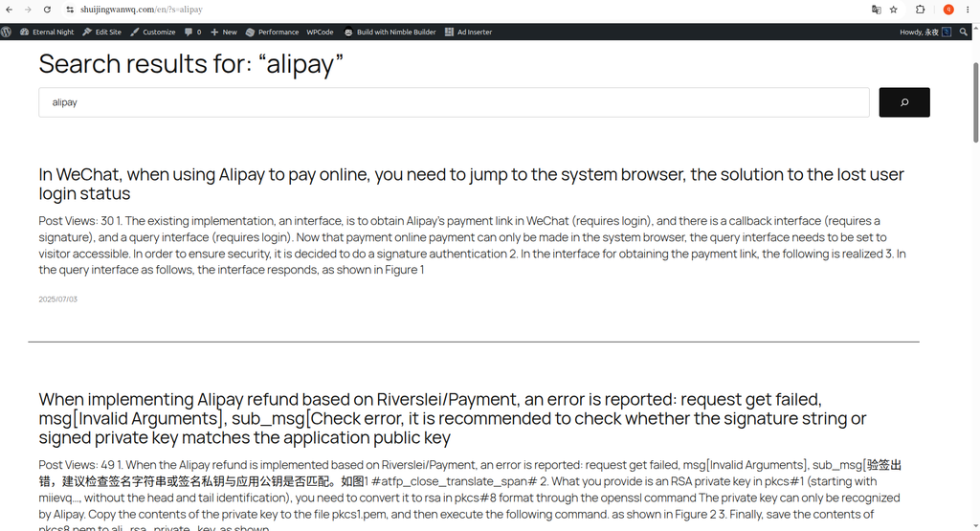The height and width of the screenshot is (531, 980).
Task: Open the WeChat Alipay login status article
Action: (x=471, y=184)
